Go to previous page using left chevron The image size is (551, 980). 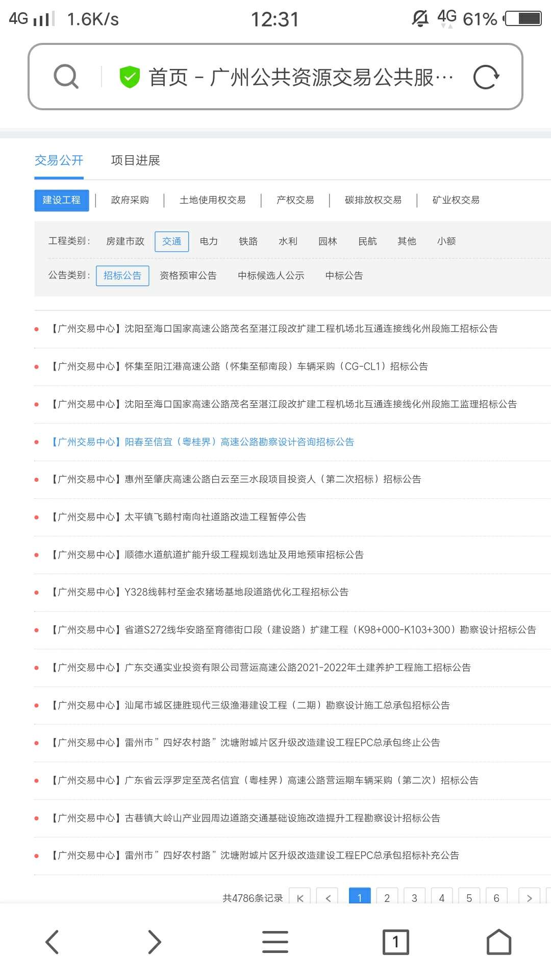pyautogui.click(x=328, y=897)
